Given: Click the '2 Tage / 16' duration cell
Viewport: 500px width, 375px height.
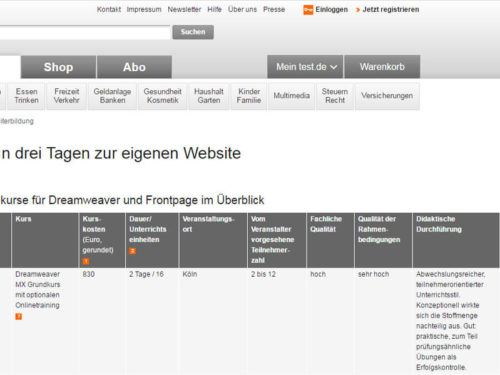Looking at the screenshot, I should pos(146,274).
